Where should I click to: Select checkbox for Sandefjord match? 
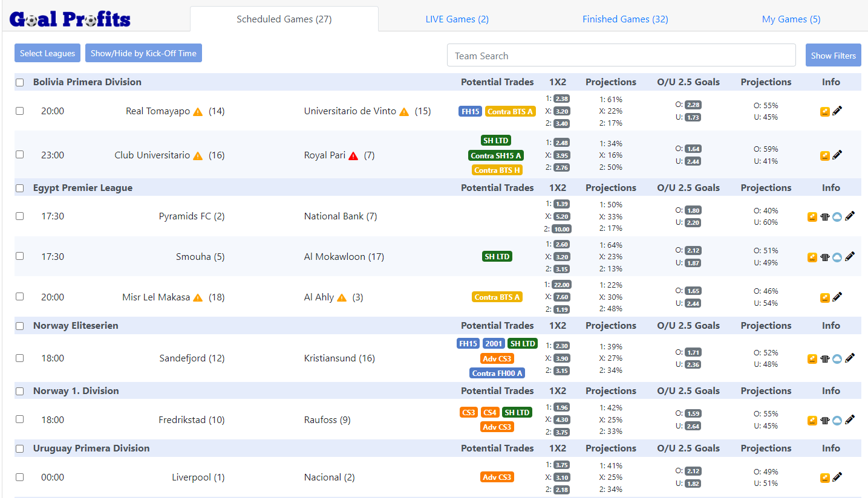click(x=20, y=358)
